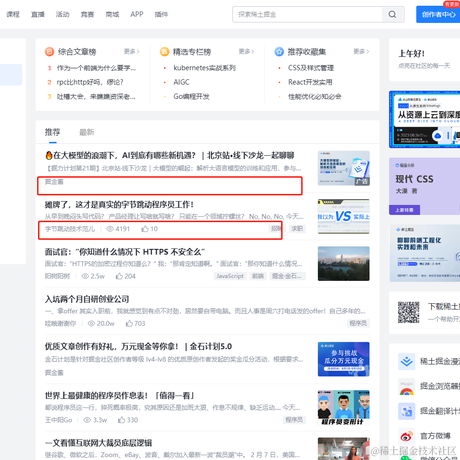Open the 从资源上云 sidebar banner
Viewport: 460px width, 460px height.
[x=424, y=119]
